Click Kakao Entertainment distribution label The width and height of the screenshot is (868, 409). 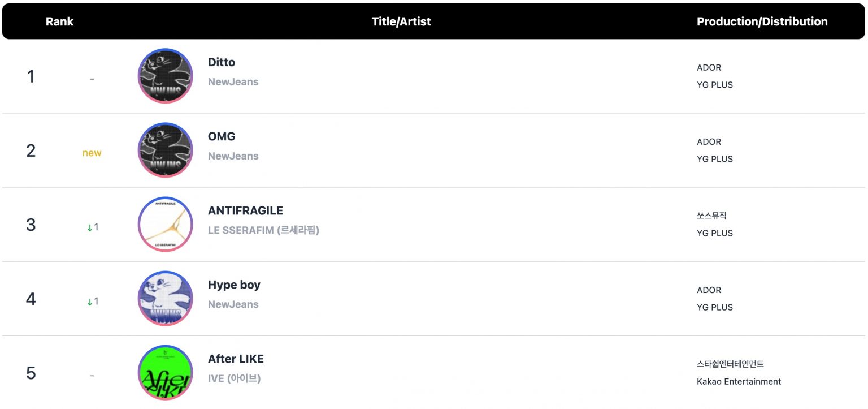(x=739, y=381)
